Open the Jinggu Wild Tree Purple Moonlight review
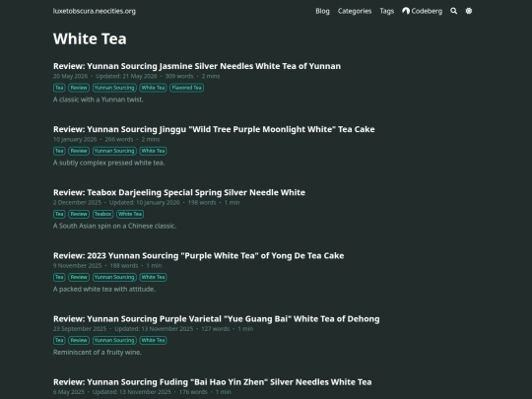The height and width of the screenshot is (399, 532). (214, 129)
